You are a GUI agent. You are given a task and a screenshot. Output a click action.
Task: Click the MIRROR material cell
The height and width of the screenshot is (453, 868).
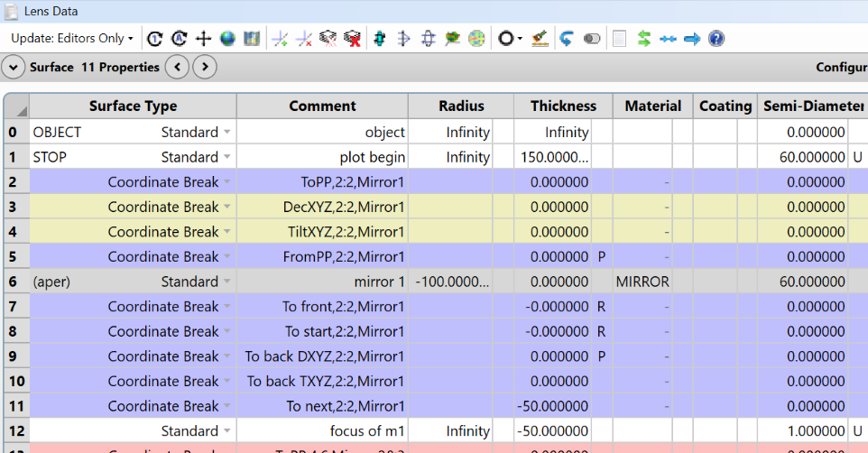click(642, 282)
